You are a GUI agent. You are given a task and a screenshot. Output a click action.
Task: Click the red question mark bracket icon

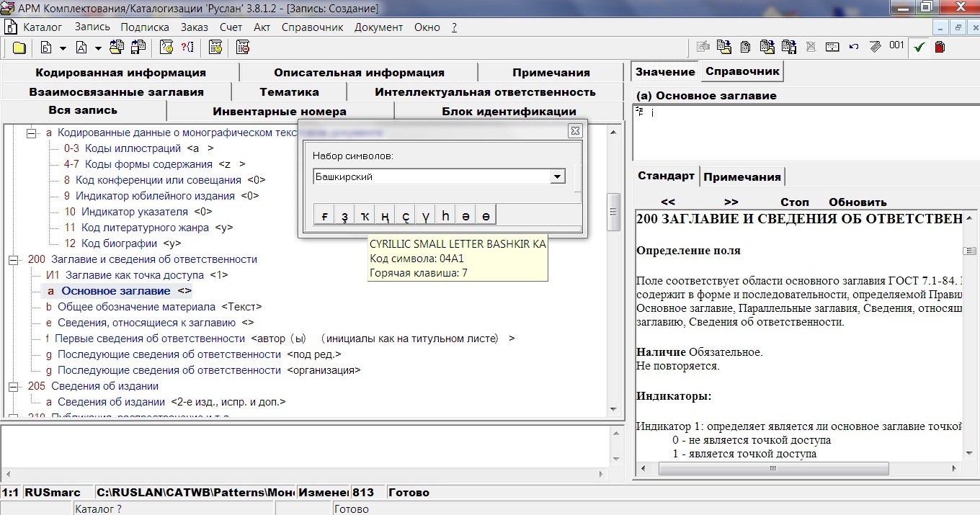click(187, 48)
